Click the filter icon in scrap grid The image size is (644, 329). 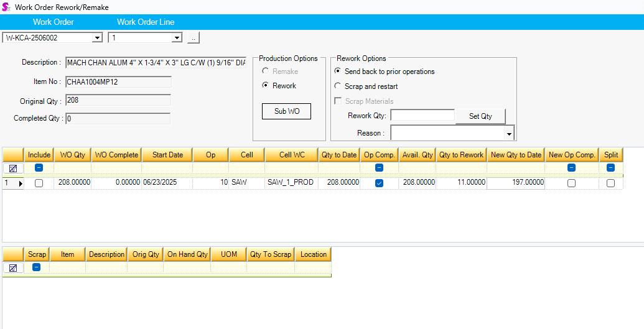13,267
